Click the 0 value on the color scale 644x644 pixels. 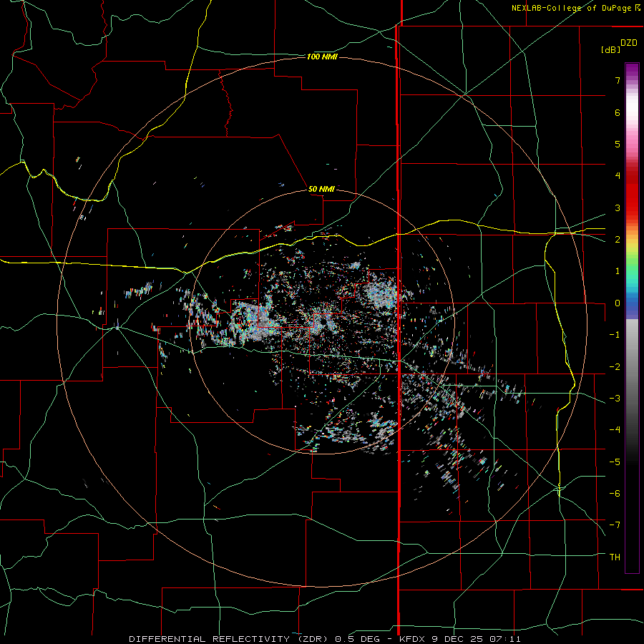click(x=618, y=303)
